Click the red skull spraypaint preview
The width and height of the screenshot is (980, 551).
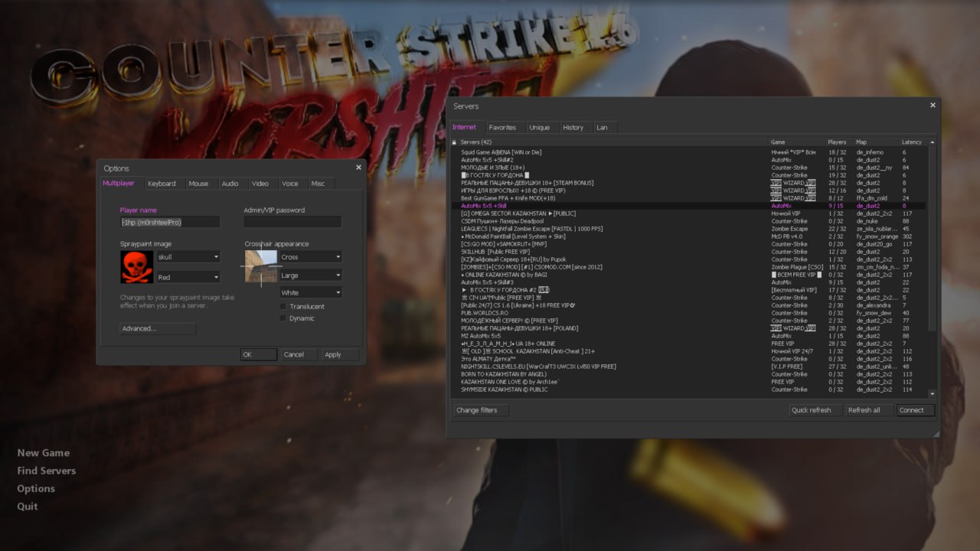coord(136,267)
